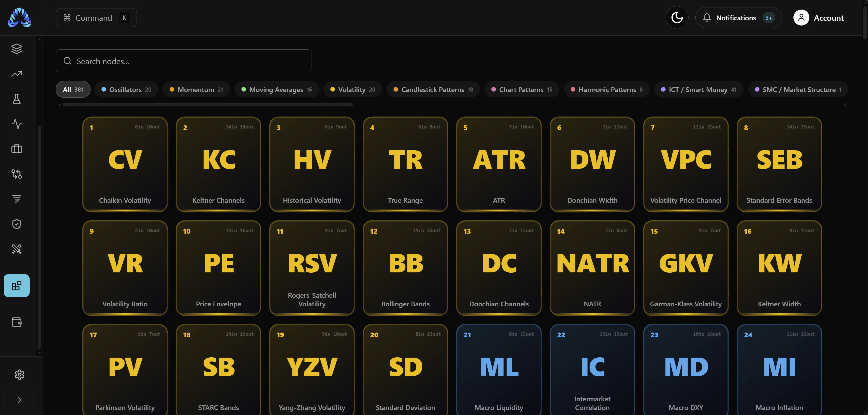Click the lotus app logo
Viewport: 868px width, 415px height.
20,18
